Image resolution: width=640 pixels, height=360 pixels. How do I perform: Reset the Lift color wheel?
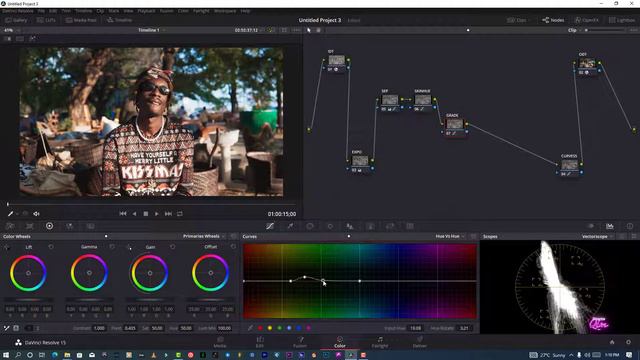[51, 247]
